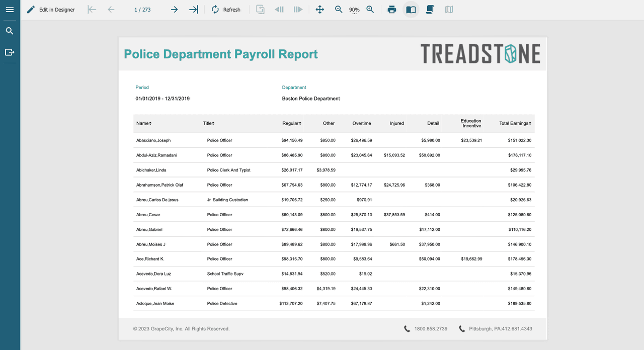Click the Injured column header
This screenshot has height=350, width=644.
(397, 123)
